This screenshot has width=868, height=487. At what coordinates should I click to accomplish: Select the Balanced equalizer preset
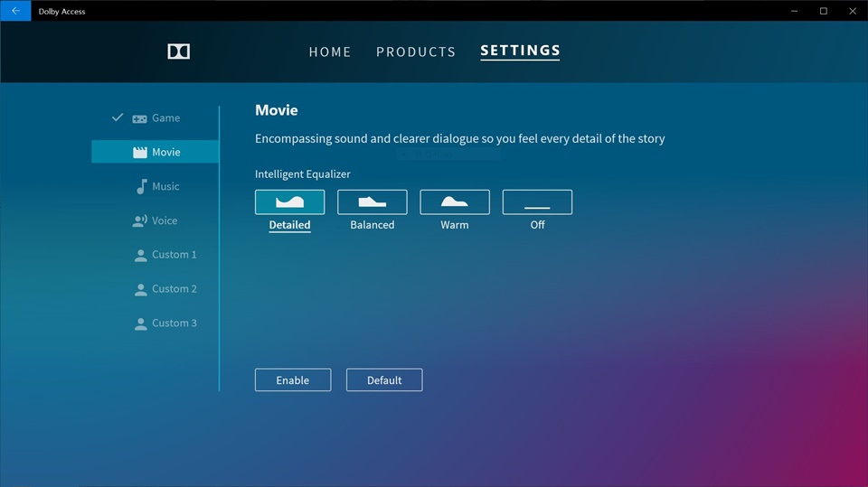tap(373, 202)
